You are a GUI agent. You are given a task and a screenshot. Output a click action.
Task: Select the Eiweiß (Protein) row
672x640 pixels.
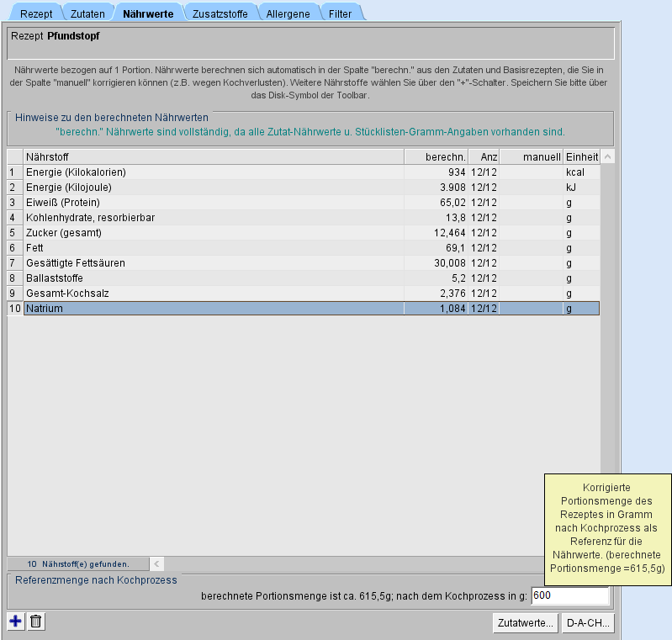[x=213, y=203]
